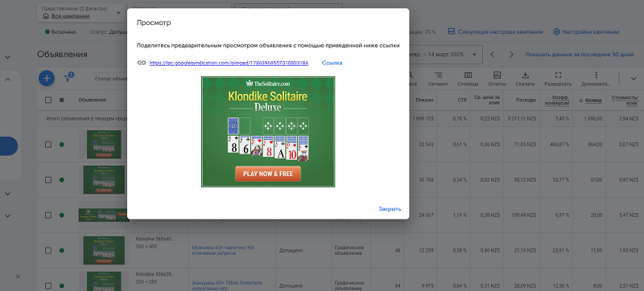This screenshot has width=644, height=291.
Task: Click green status dot of 32 543 impressions row
Action: [62, 145]
